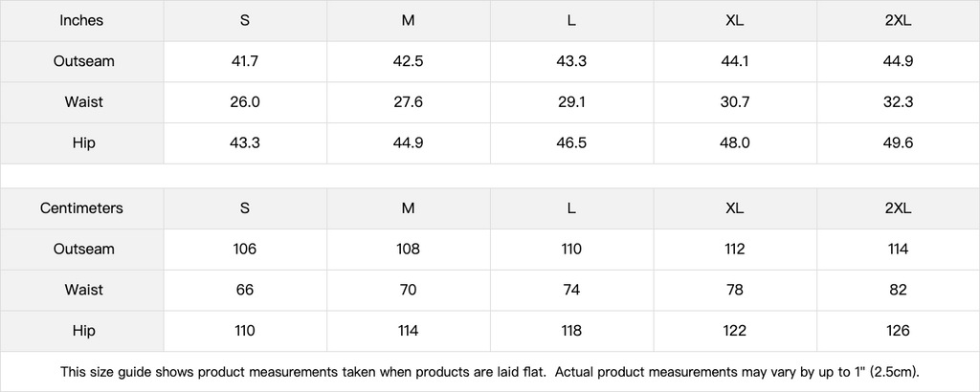Click the Hip row label in inches table
The image size is (980, 392).
[83, 142]
